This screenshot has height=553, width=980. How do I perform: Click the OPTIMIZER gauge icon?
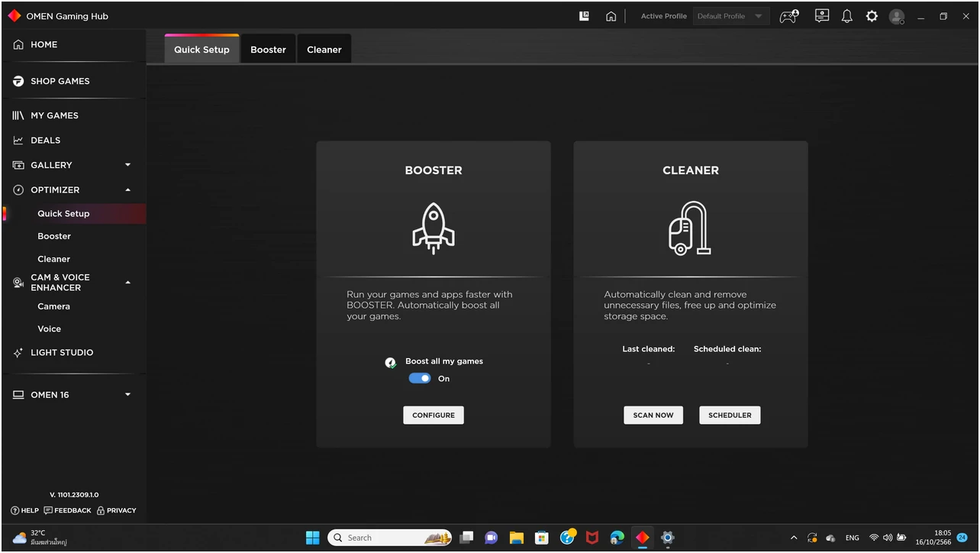tap(18, 190)
